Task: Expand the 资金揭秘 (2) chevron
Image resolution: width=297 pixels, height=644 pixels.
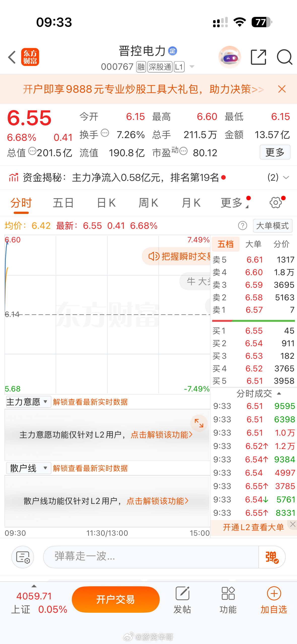Action: click(x=286, y=177)
